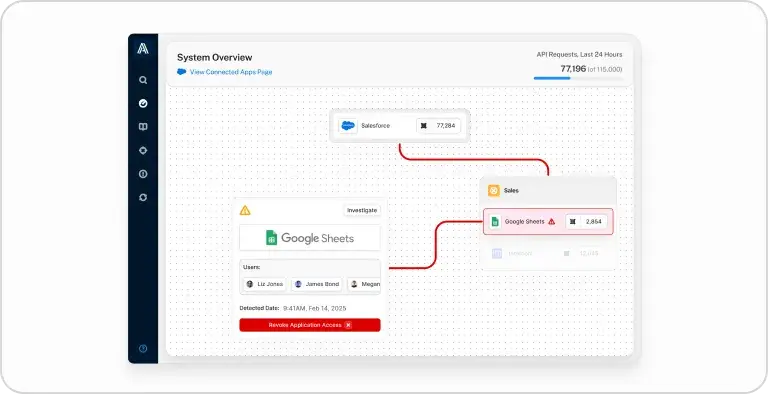Click detected date 9:41AM, Feb 14, 2025

pyautogui.click(x=314, y=308)
